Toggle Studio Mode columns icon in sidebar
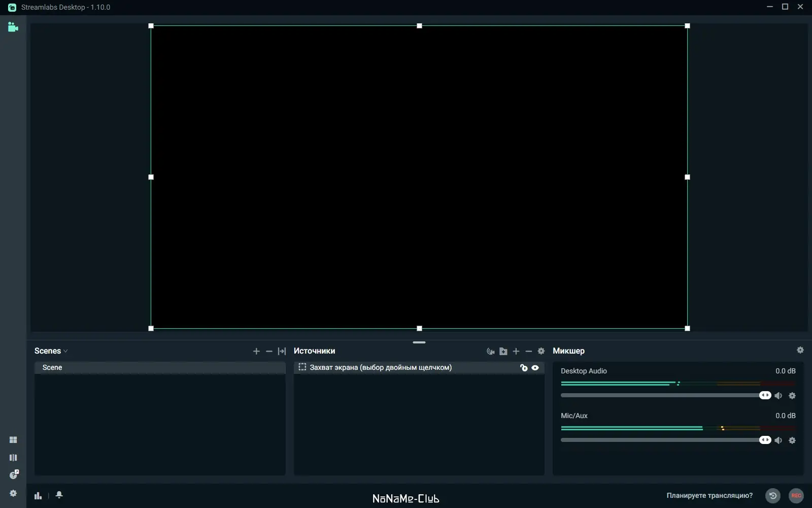 tap(13, 458)
